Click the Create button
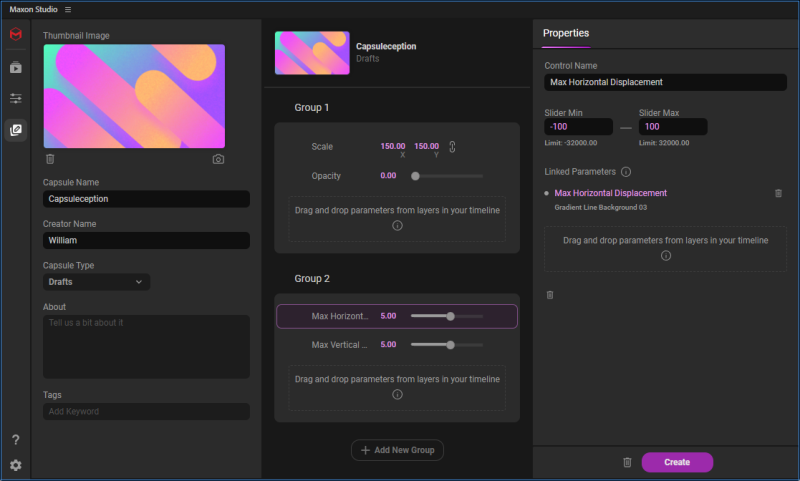 pos(677,462)
